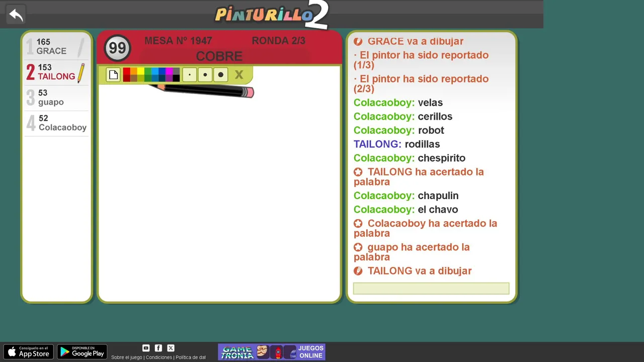This screenshot has width=644, height=362.
Task: Click chat message 'TAILONG: rodillas'
Action: [397, 144]
